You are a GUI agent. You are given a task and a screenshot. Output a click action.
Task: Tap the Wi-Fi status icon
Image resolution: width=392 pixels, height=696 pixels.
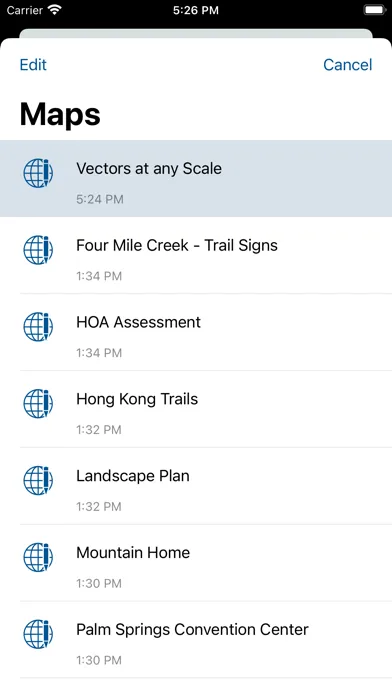coord(55,10)
